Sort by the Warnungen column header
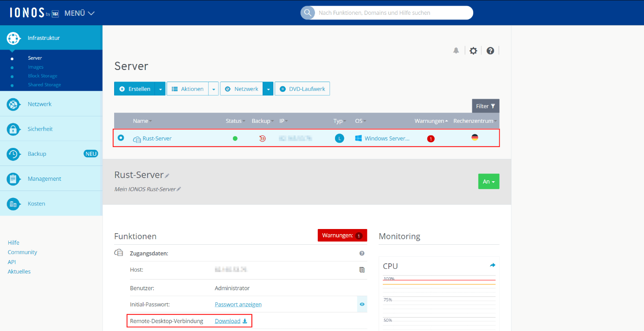 click(x=431, y=121)
